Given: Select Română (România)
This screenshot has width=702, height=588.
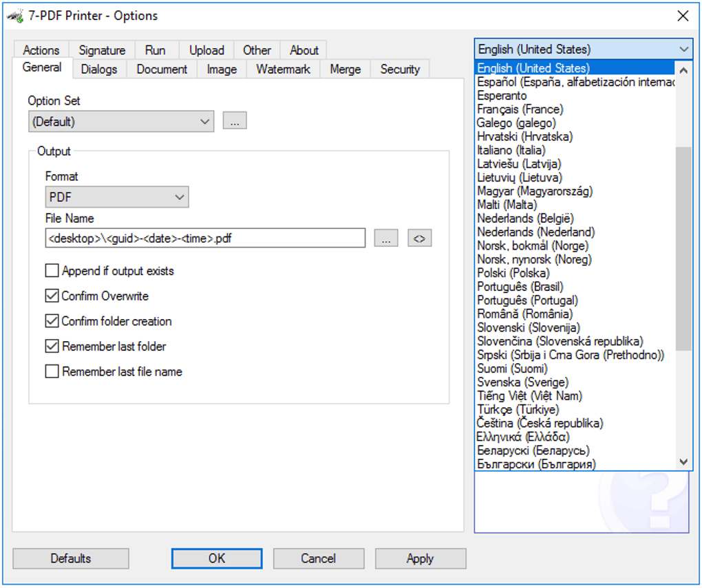Looking at the screenshot, I should pyautogui.click(x=575, y=314).
